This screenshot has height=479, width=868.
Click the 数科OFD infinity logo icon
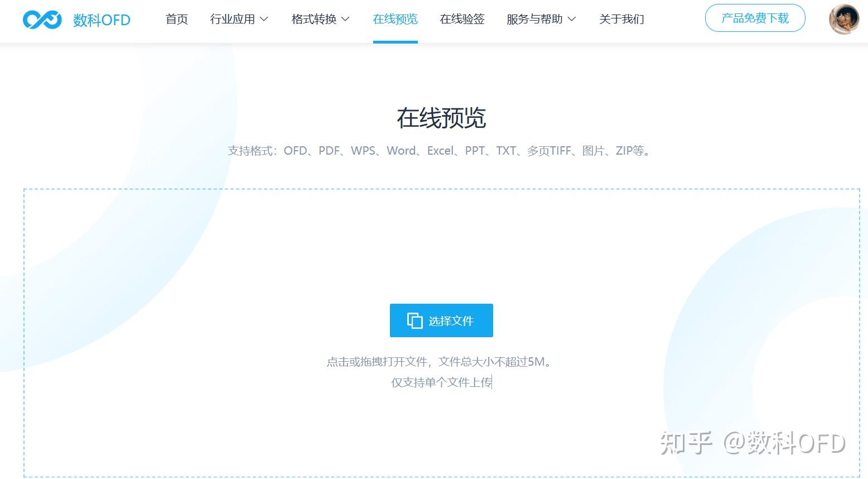42,18
